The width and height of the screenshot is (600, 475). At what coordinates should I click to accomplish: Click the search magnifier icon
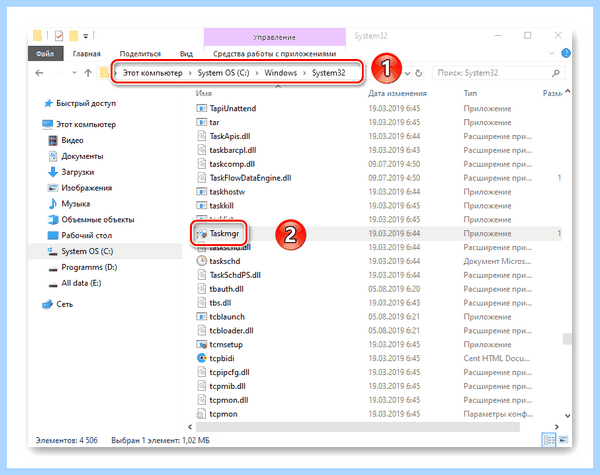click(x=556, y=73)
